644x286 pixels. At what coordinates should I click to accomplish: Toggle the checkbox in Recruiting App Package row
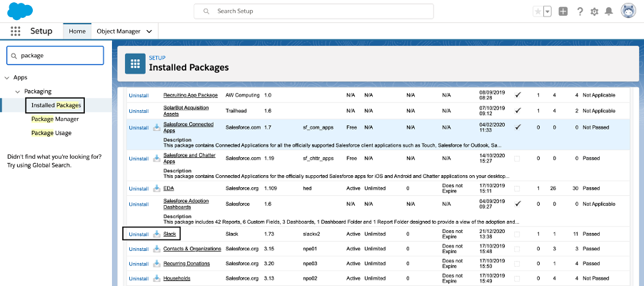click(x=518, y=95)
